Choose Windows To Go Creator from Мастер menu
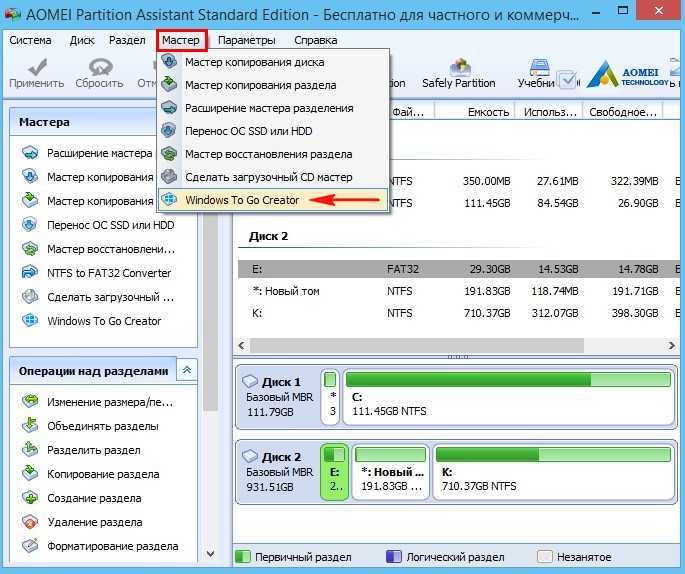This screenshot has width=685, height=574. coord(273,200)
